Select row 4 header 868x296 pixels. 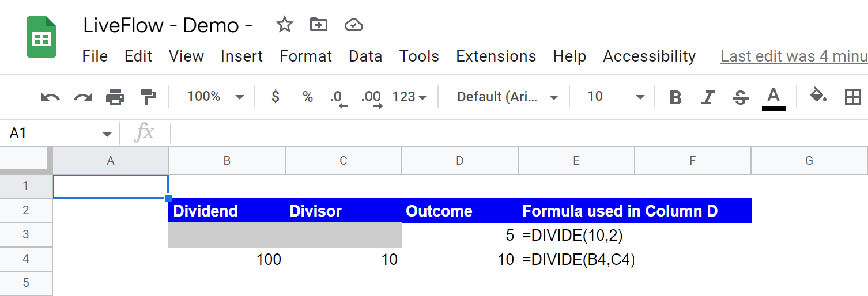(25, 259)
